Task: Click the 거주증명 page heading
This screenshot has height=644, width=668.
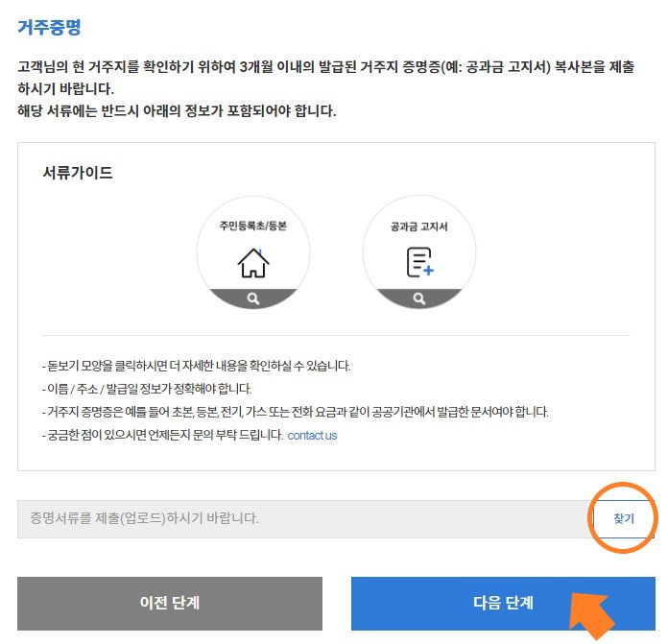Action: 49,27
